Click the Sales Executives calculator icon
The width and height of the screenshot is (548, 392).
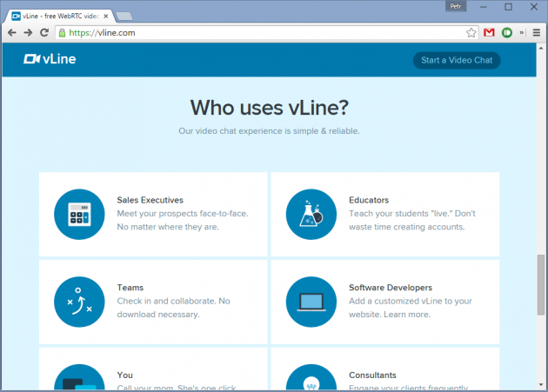coord(79,214)
